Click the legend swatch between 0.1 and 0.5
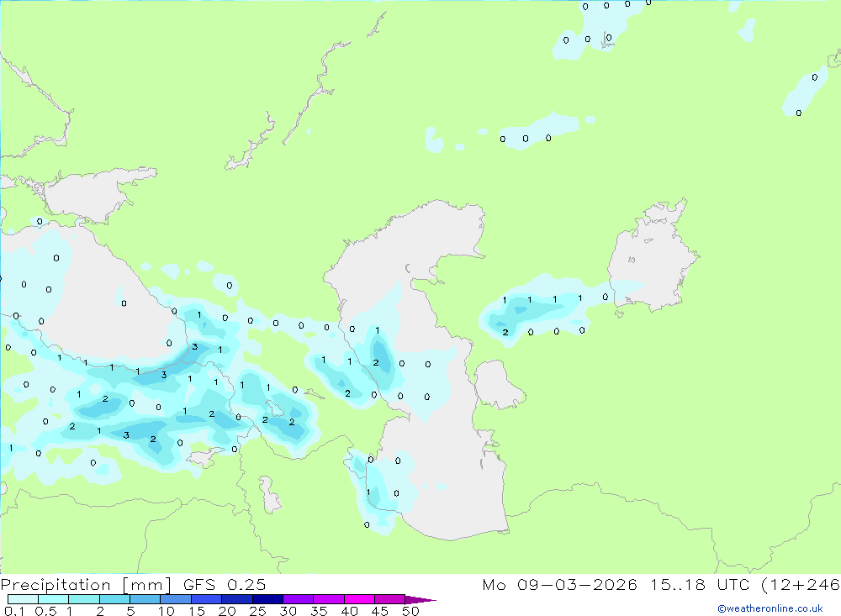 tap(23, 599)
